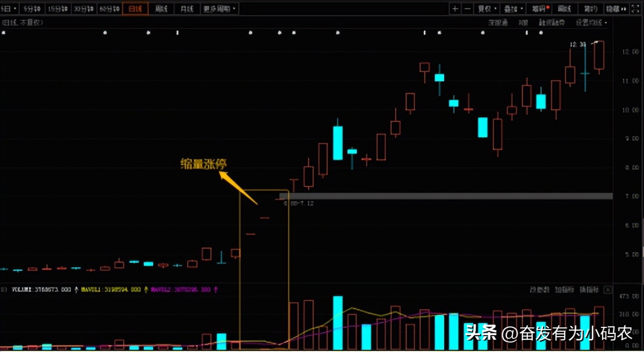Click the 画线 drawing button
The width and height of the screenshot is (644, 352).
point(565,8)
